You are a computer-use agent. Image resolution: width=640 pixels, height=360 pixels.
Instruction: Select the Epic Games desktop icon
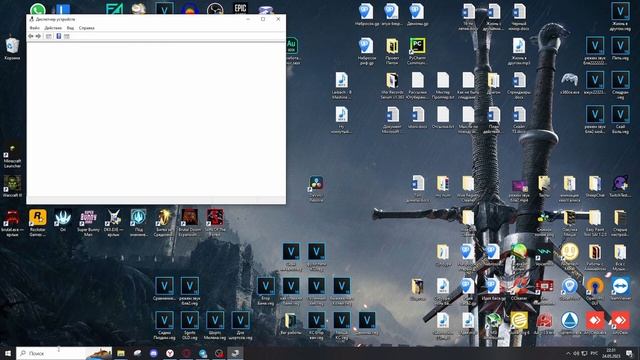pyautogui.click(x=240, y=8)
